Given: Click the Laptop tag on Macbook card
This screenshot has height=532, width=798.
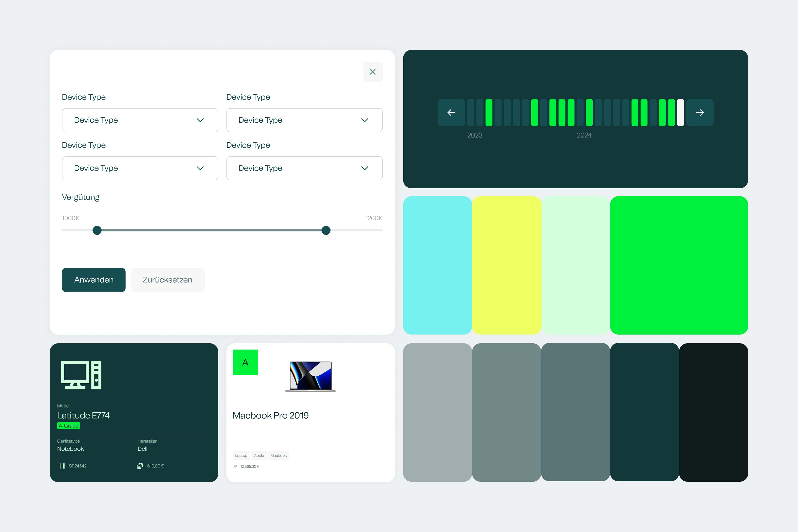Looking at the screenshot, I should click(x=241, y=456).
